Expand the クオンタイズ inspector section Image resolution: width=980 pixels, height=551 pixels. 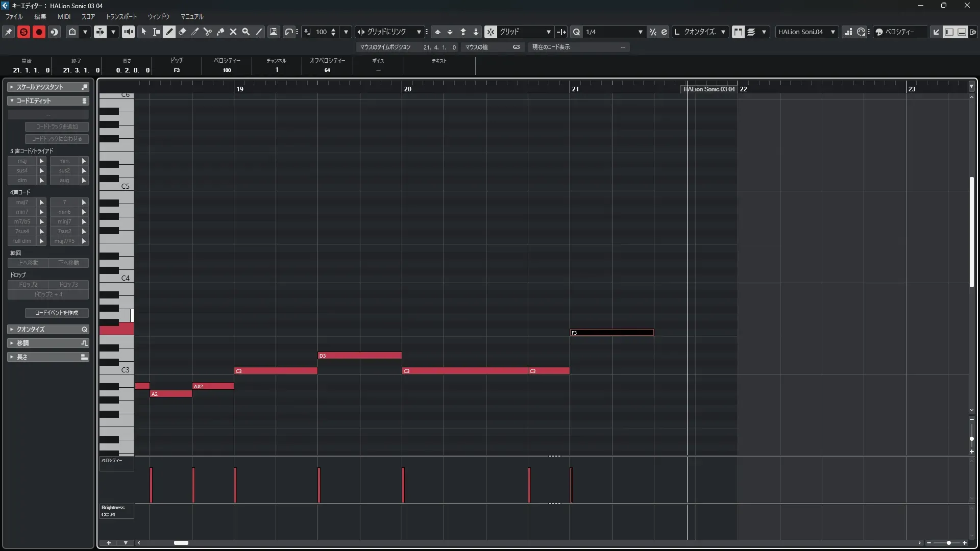(x=31, y=330)
